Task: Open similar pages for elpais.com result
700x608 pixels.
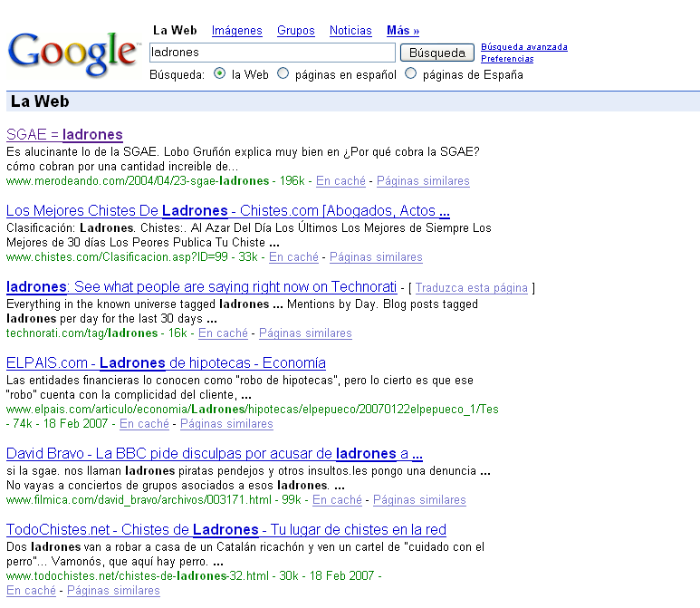Action: [226, 423]
